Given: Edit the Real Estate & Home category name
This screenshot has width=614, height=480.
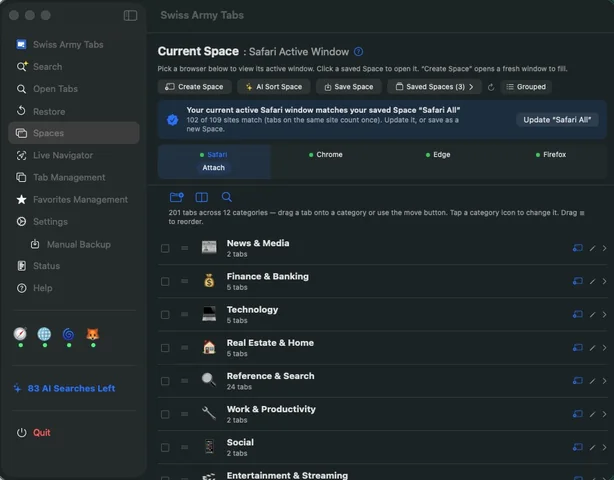Looking at the screenshot, I should [x=592, y=348].
